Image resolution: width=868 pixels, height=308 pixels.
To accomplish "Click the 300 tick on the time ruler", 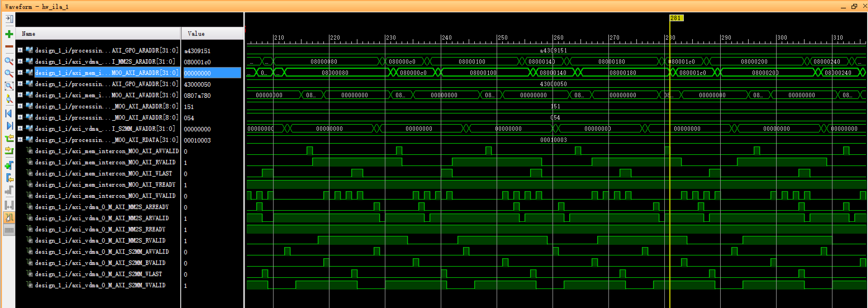I will point(782,37).
